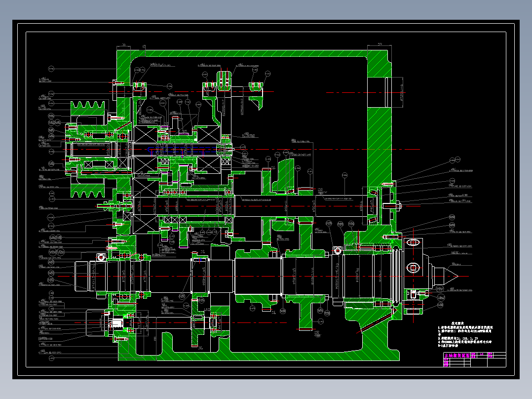Click the circled square below the oval slot
This screenshot has height=399, width=532.
click(x=413, y=268)
